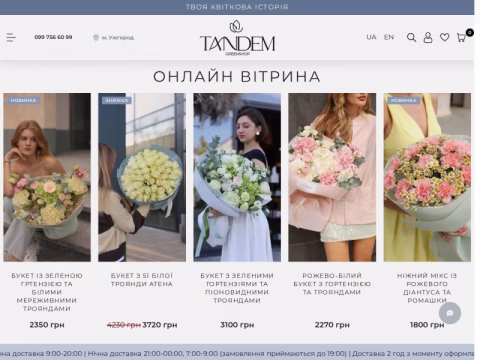Image resolution: width=480 pixels, height=360 pixels.
Task: Click price 2270 грн
Action: 332,325
